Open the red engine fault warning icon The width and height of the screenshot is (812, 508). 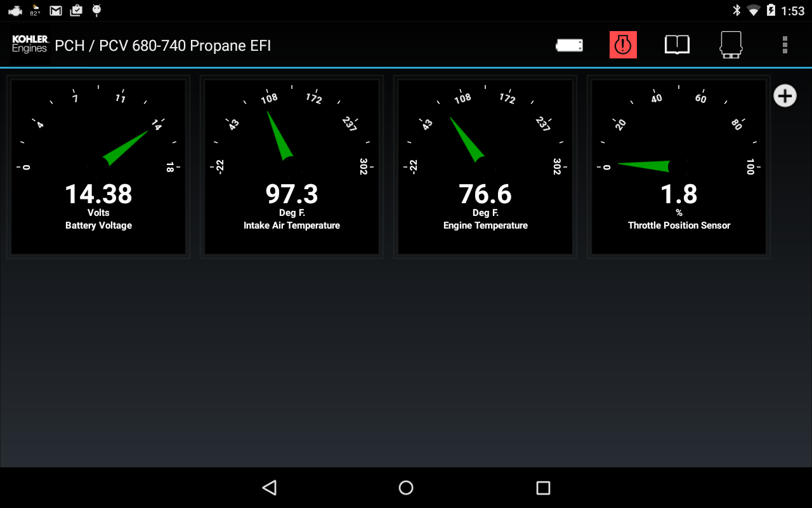tap(623, 45)
